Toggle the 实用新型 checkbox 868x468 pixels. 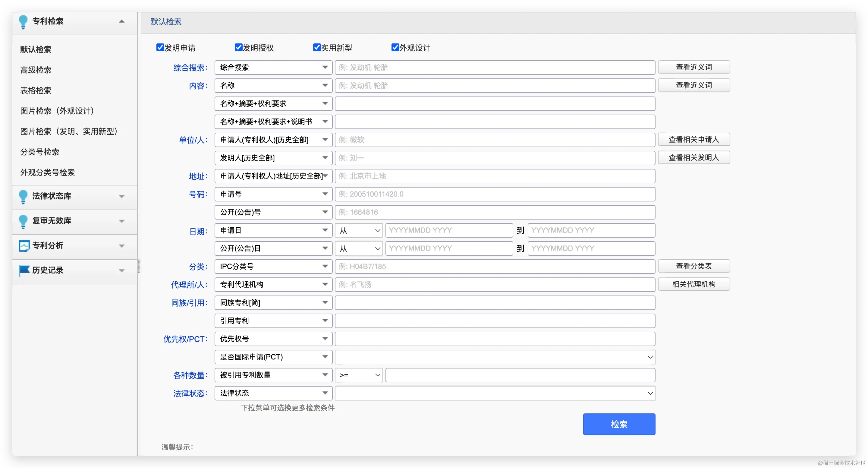pyautogui.click(x=317, y=48)
